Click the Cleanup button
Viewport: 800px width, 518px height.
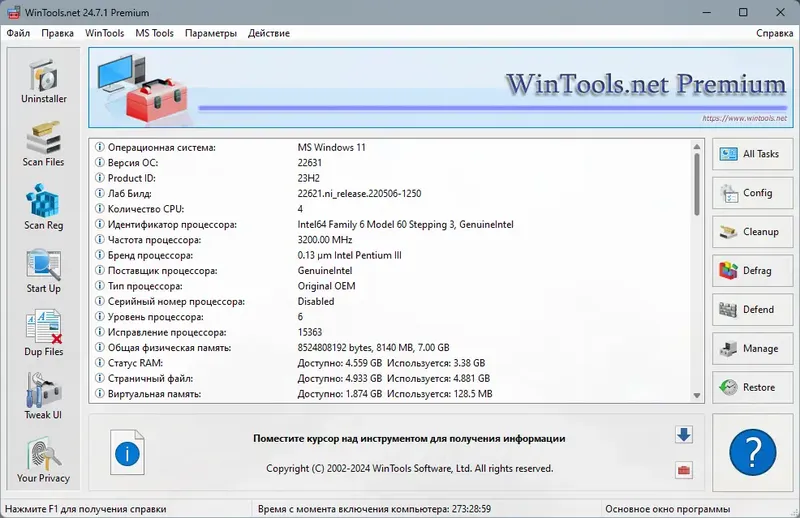753,232
